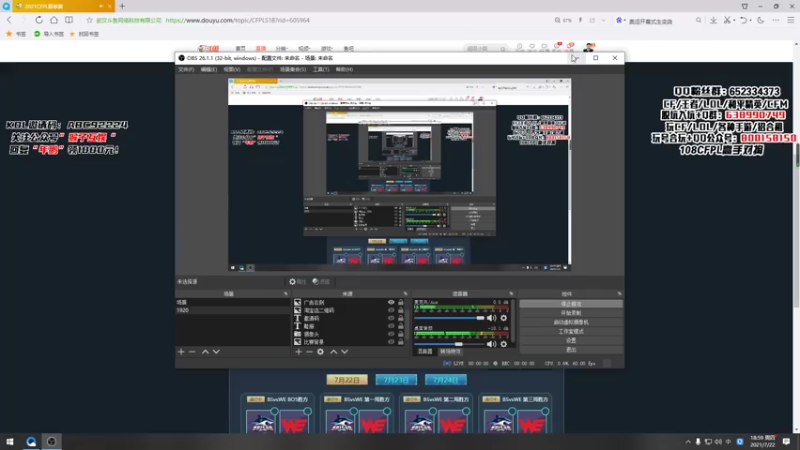
Task: Move the selected source down
Action: [345, 352]
